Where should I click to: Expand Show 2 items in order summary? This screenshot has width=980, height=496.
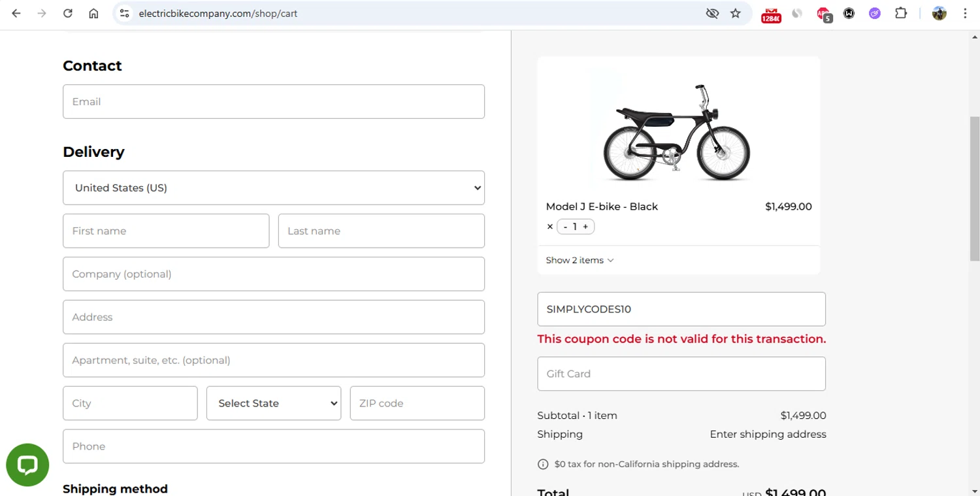pos(580,260)
